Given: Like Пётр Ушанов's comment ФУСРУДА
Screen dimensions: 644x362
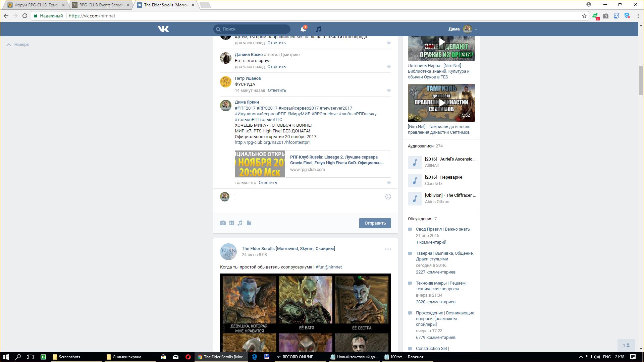Looking at the screenshot, I should click(389, 90).
